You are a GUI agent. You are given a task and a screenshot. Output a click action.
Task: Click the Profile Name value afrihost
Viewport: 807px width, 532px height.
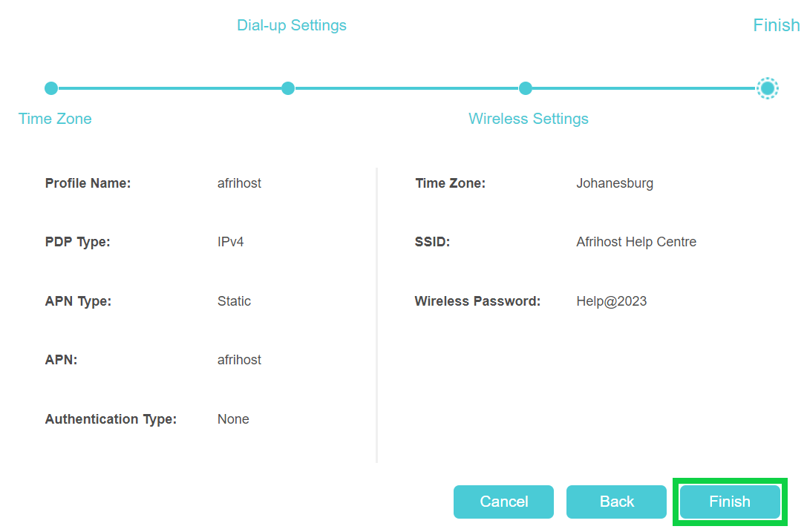pos(239,183)
